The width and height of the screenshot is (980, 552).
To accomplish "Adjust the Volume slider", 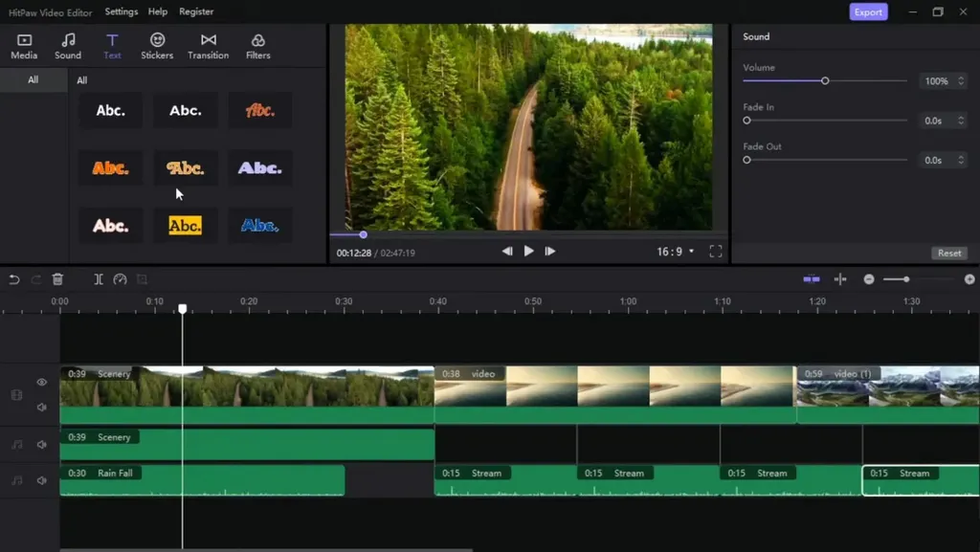I will pyautogui.click(x=825, y=80).
